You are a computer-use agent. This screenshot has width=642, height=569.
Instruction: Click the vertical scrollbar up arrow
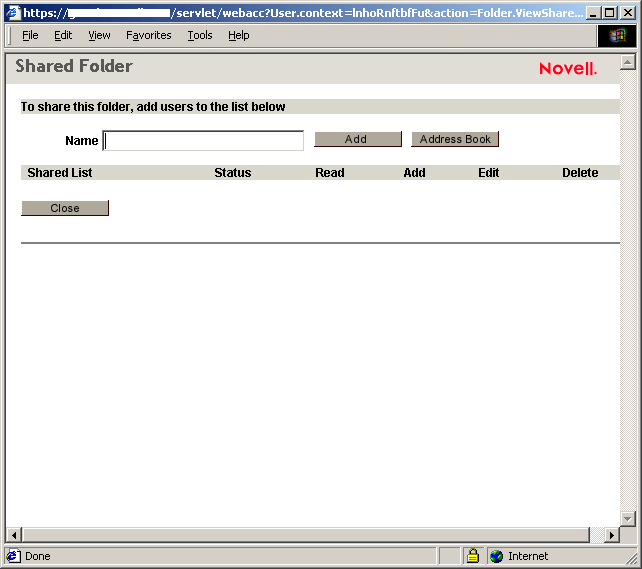tap(628, 62)
